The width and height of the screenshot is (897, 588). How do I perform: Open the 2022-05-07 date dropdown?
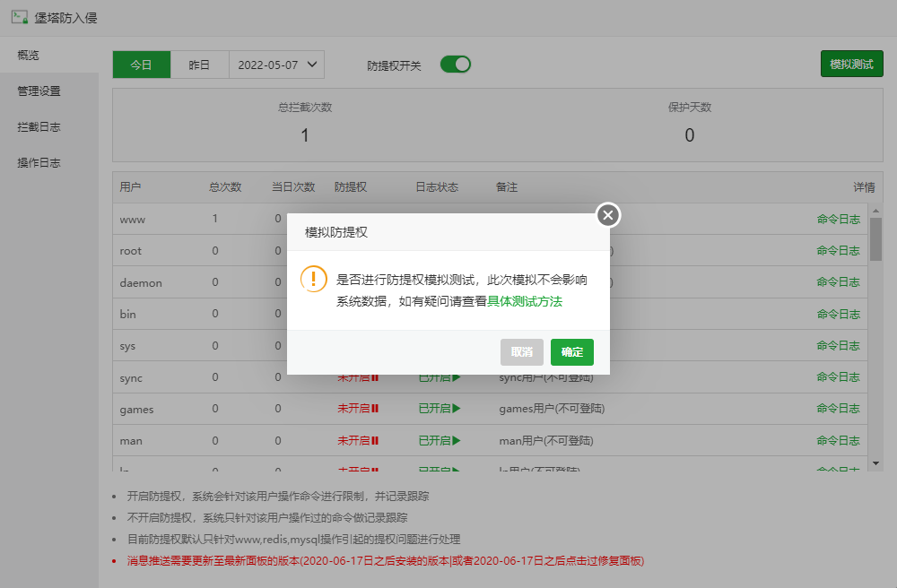click(x=276, y=65)
